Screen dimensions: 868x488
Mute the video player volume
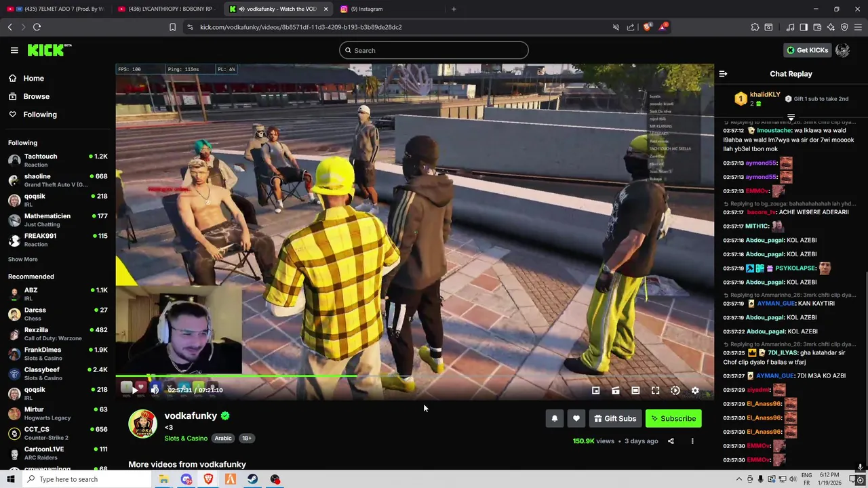(x=155, y=390)
